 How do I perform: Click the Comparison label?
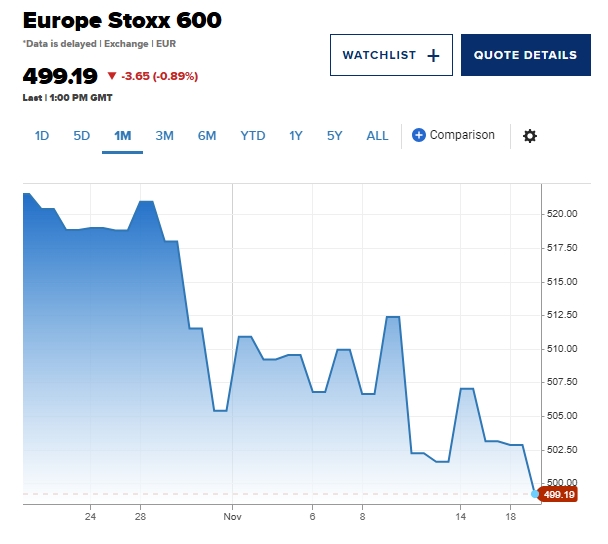coord(462,135)
